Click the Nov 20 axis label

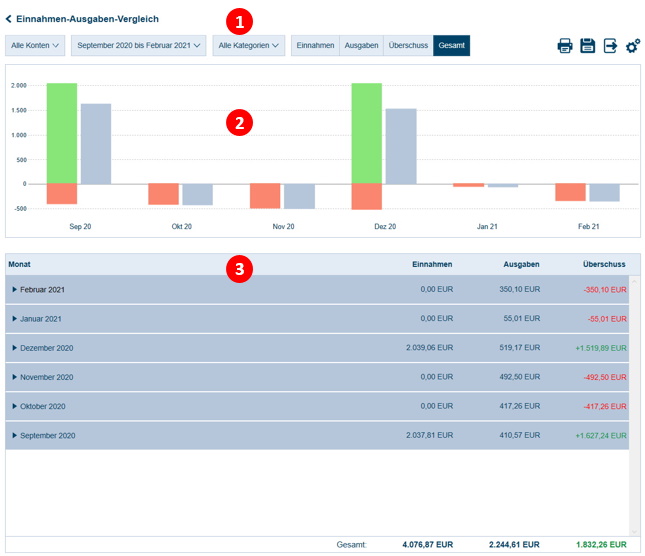[x=283, y=227]
